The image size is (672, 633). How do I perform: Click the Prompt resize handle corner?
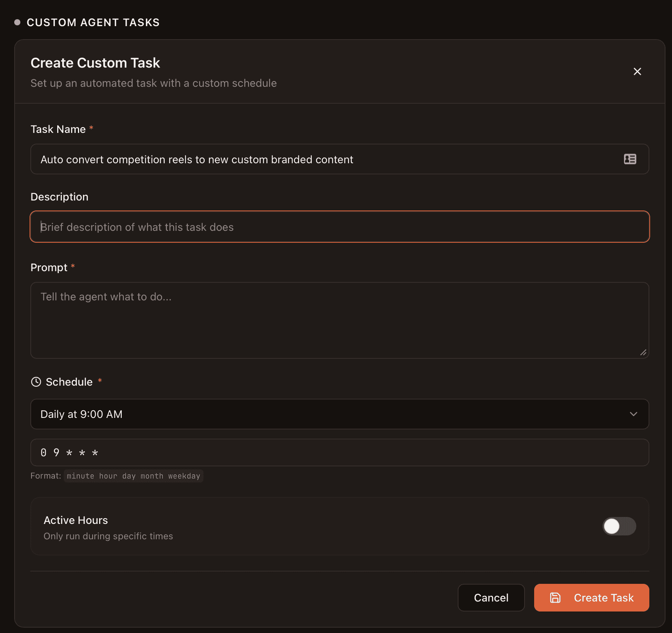pos(643,353)
